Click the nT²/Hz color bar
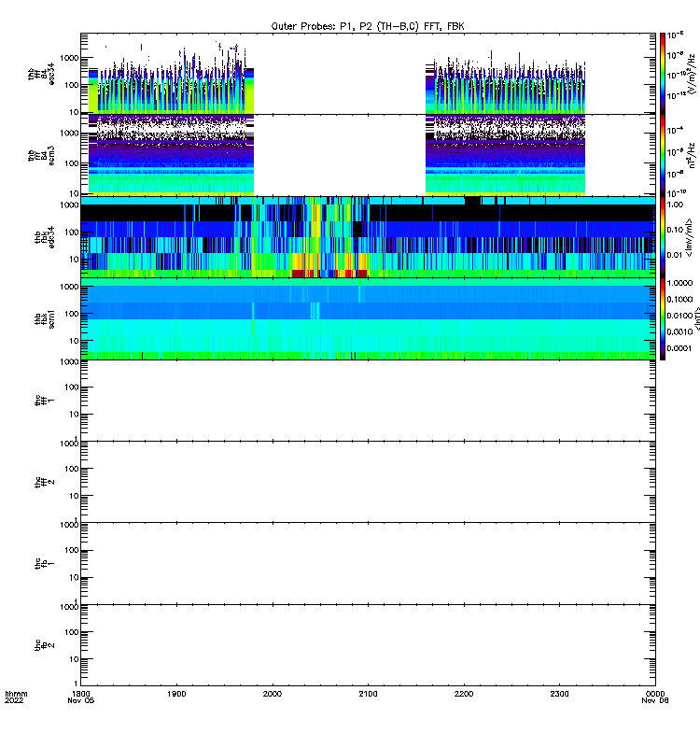The height and width of the screenshot is (747, 700). pos(663,156)
